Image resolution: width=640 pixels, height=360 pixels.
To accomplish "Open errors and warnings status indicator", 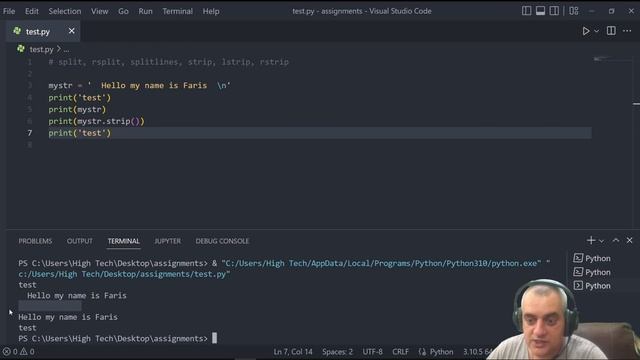I will pyautogui.click(x=18, y=351).
